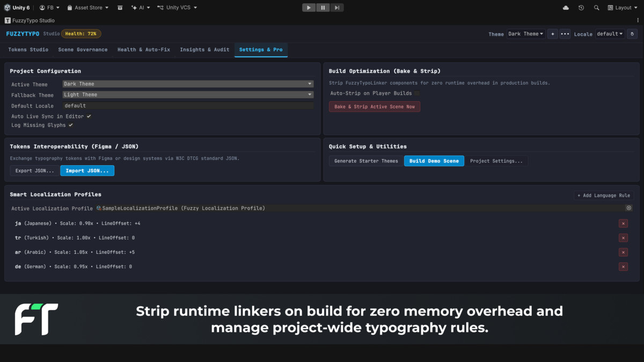Screen dimensions: 644x362
Task: Remove the de (German) language rule
Action: click(x=623, y=267)
